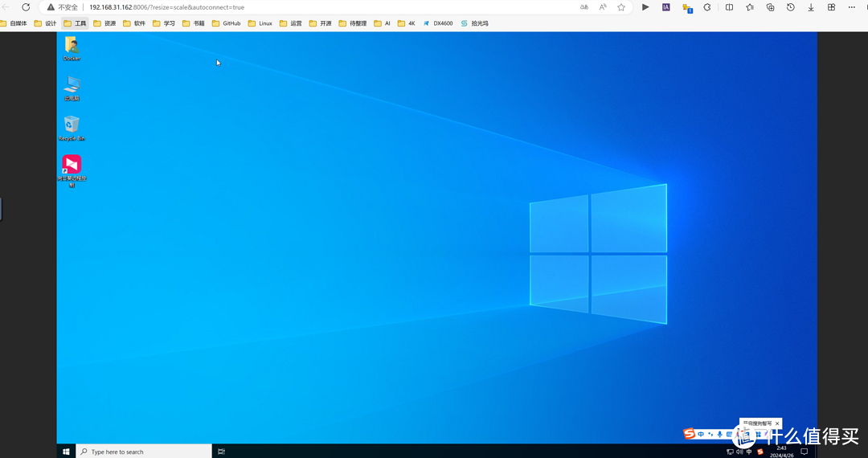Select the 此电脑 (This PC) desktop icon
This screenshot has width=868, height=458.
click(72, 88)
